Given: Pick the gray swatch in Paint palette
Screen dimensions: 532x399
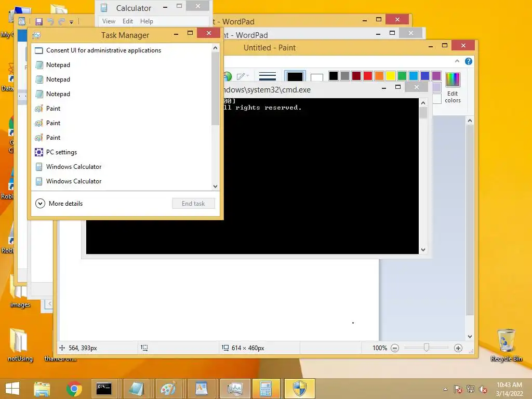Looking at the screenshot, I should point(345,76).
